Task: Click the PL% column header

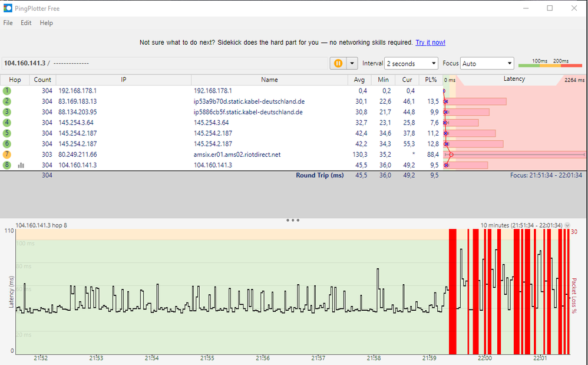Action: [x=431, y=80]
